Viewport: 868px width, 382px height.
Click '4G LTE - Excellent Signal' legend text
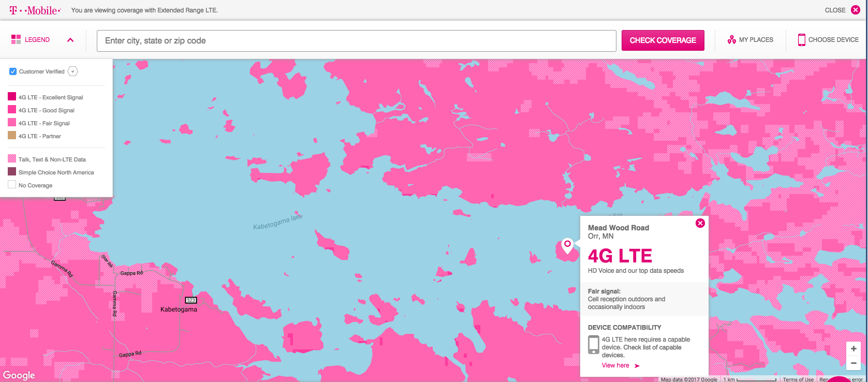tap(51, 97)
